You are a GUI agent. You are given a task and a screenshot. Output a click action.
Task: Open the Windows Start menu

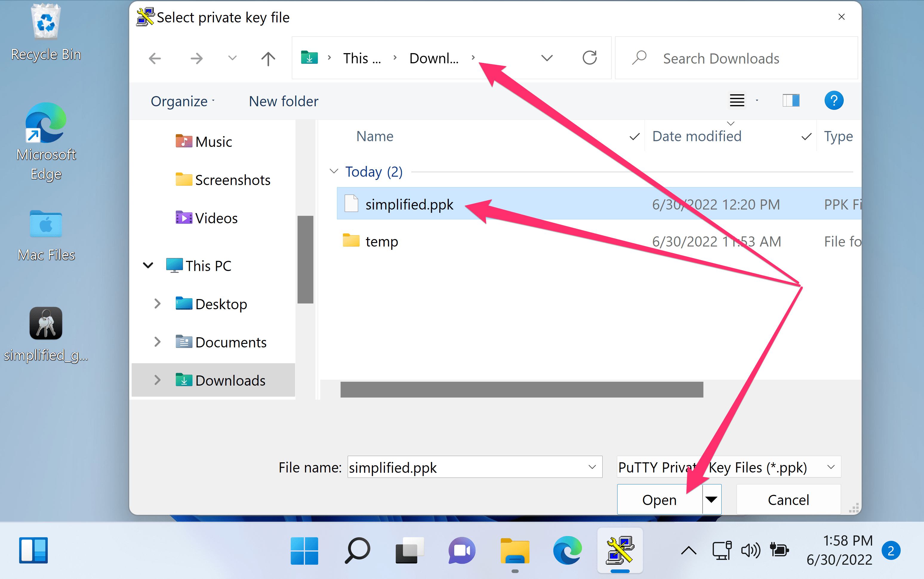coord(304,550)
